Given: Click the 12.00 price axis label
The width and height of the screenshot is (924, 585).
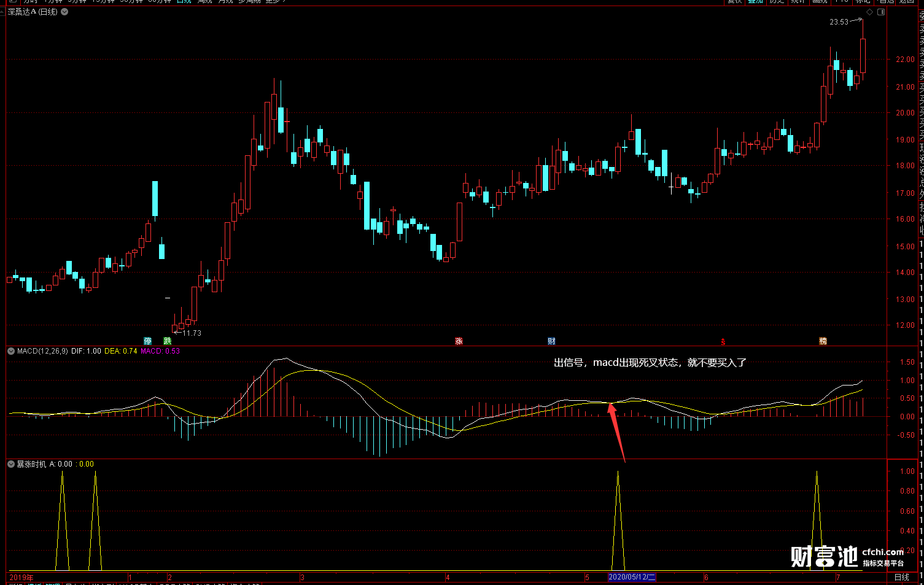Looking at the screenshot, I should [905, 325].
